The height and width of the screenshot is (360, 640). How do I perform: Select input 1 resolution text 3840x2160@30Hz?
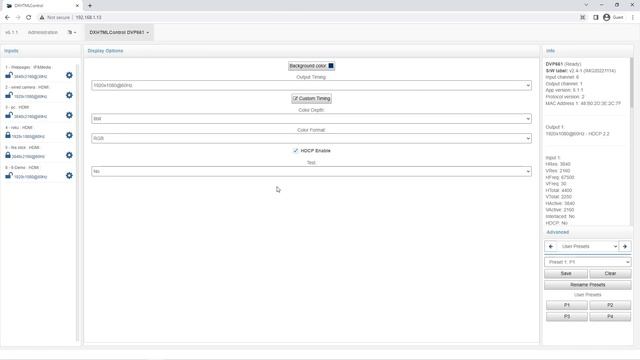click(x=31, y=76)
